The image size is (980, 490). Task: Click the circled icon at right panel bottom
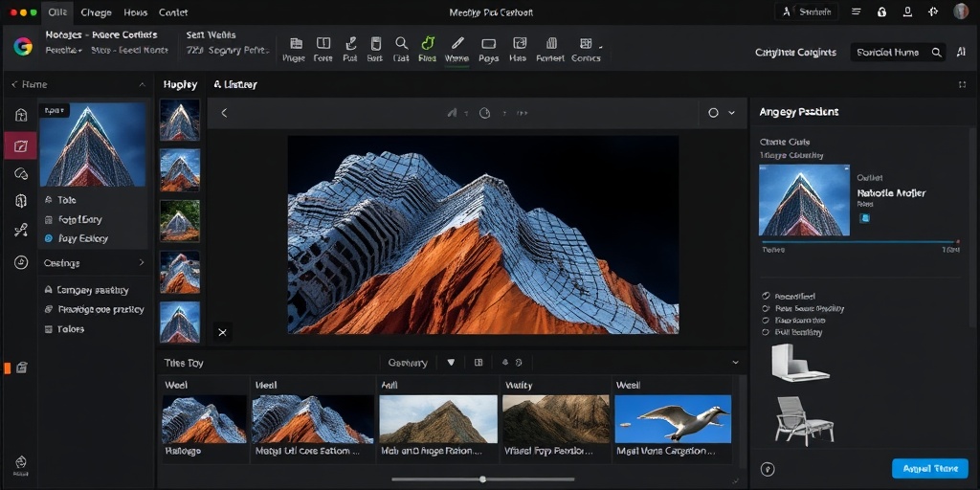click(x=768, y=469)
